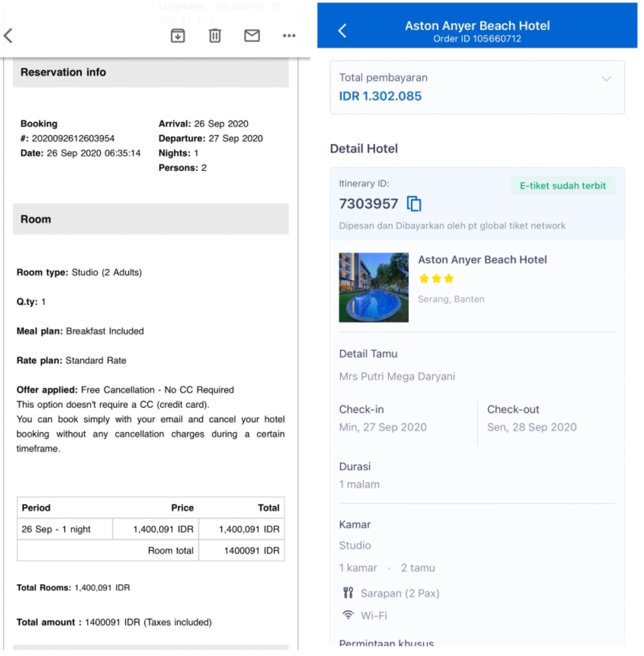Select the Departure: 27 Sep 2020 text
Viewport: 644px width, 656px height.
point(210,138)
